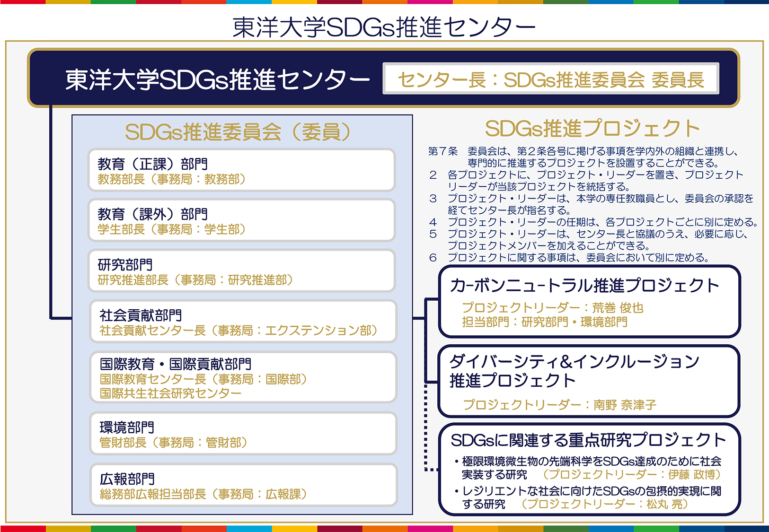769x532 pixels.
Task: Click the page title 東洋大学SDGs推進センター above the chart
Action: [384, 27]
